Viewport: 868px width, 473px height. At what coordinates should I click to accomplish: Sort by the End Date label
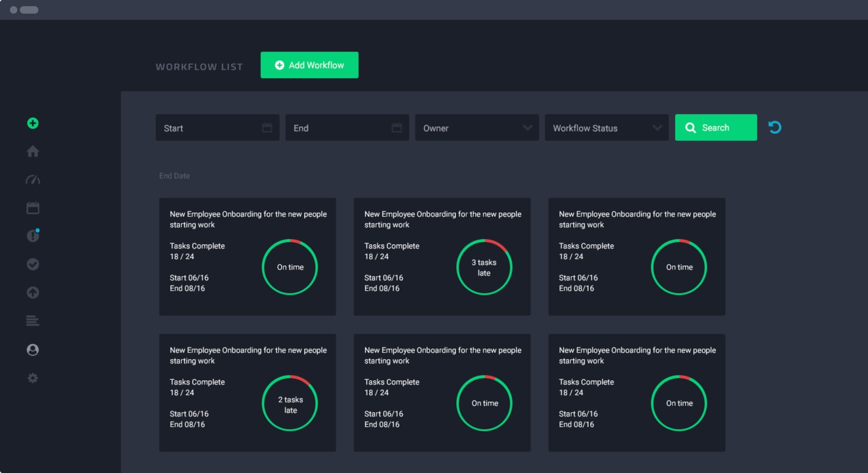[x=175, y=176]
